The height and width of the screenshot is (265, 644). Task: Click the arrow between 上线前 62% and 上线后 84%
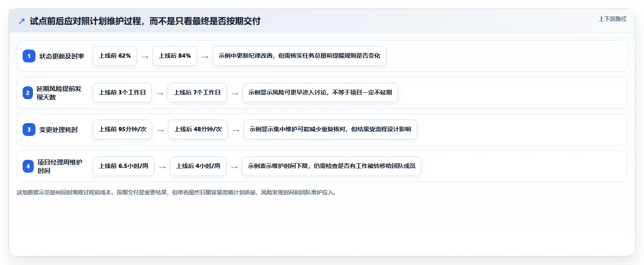(x=145, y=56)
